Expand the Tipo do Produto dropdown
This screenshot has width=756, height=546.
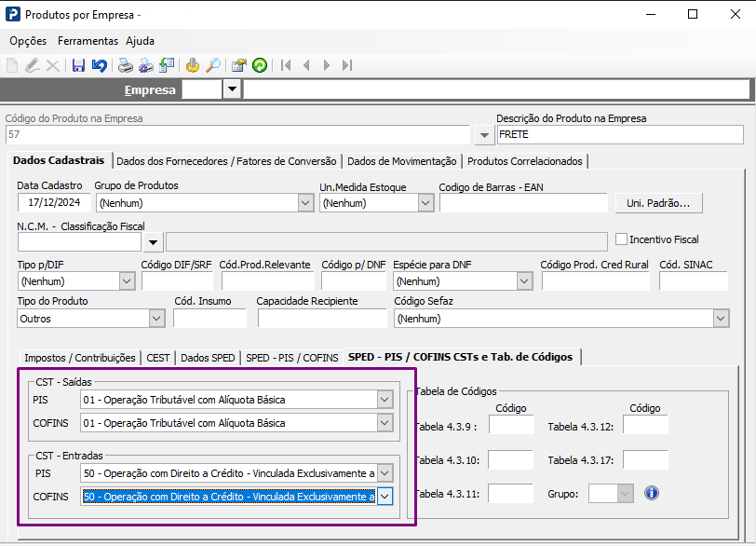click(156, 319)
